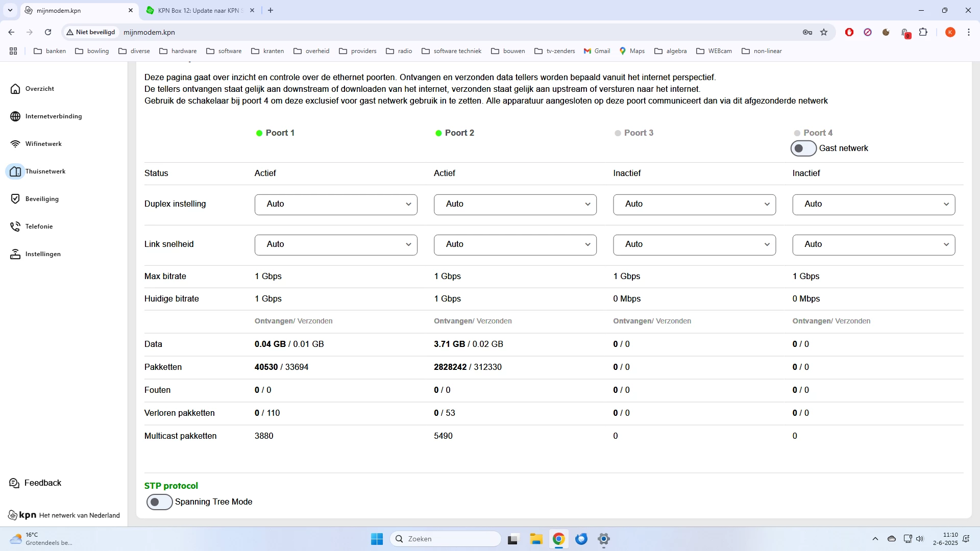
Task: Open the providers bookmarks folder
Action: pos(358,51)
